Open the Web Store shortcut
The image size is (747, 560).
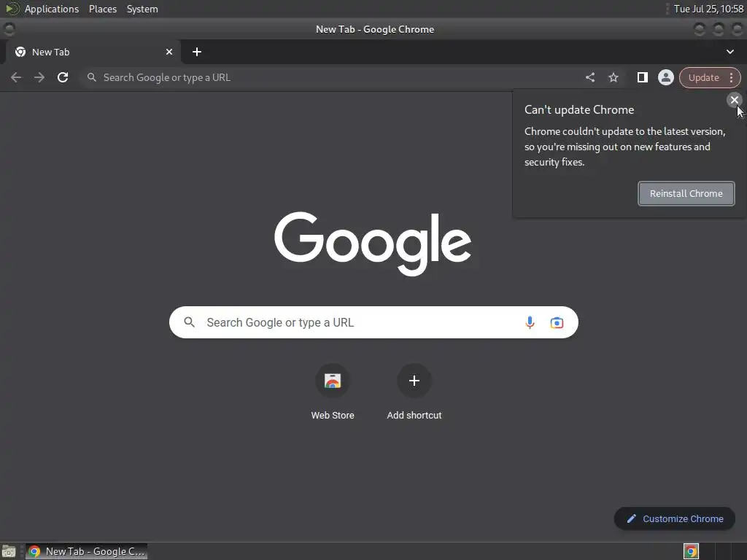333,392
